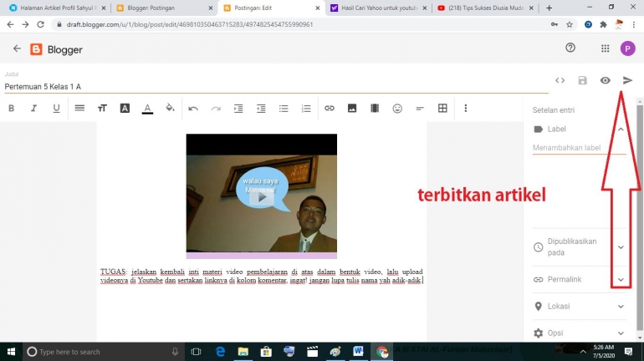Insert a video into the post
The width and height of the screenshot is (644, 361).
point(375,109)
